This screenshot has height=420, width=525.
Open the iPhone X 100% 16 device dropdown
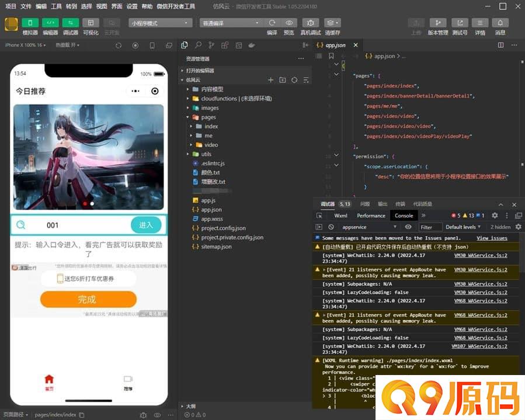coord(26,45)
